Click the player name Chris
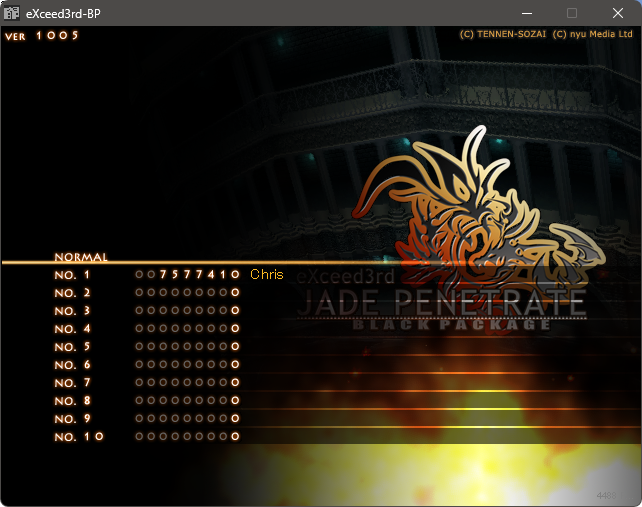Screen dimensions: 642x507 coord(266,275)
